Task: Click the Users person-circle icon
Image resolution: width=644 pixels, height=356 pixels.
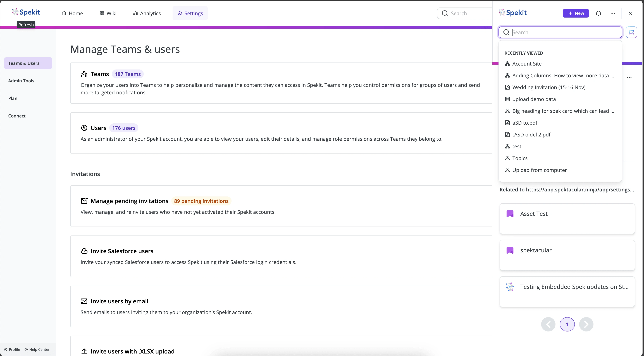Action: click(84, 128)
